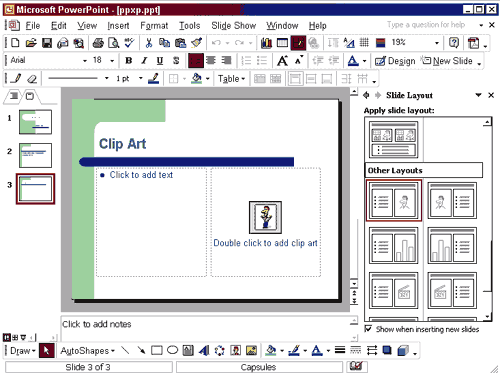Decrease font size with small A icon

[299, 60]
